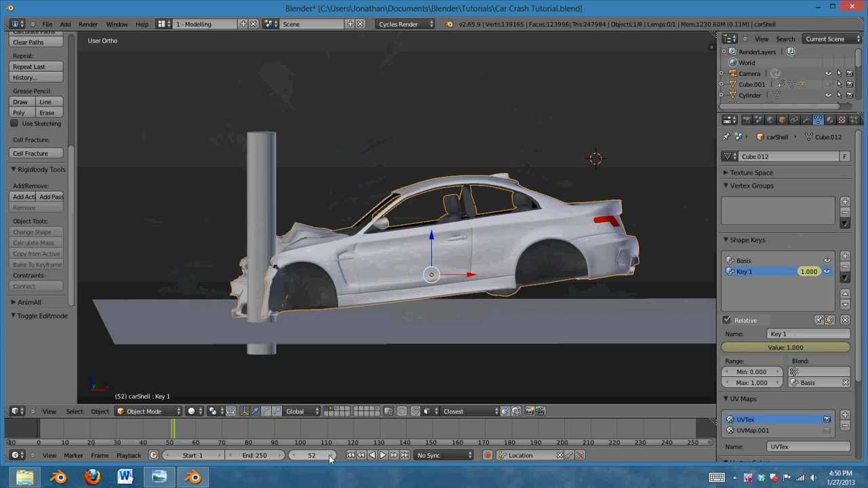
Task: Uncheck the Relative shape keys checkbox
Action: (727, 320)
